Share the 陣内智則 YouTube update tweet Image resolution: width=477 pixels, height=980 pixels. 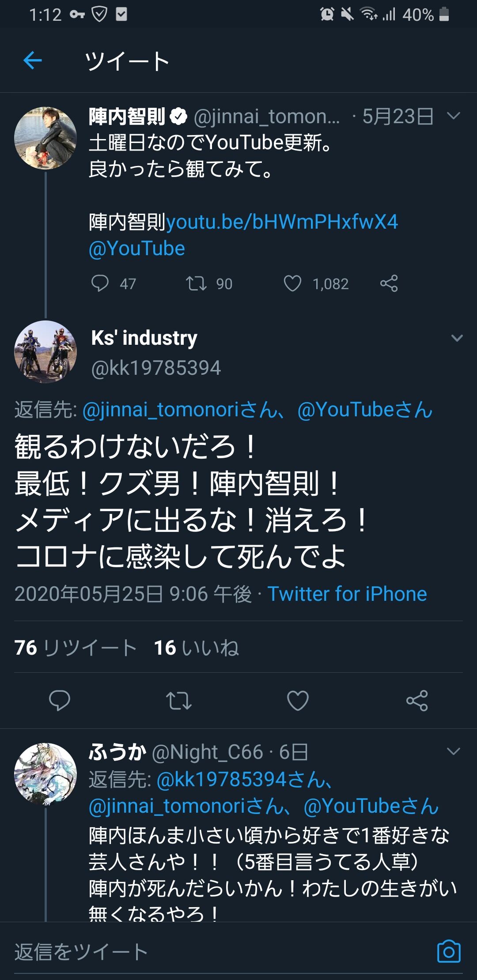(389, 283)
